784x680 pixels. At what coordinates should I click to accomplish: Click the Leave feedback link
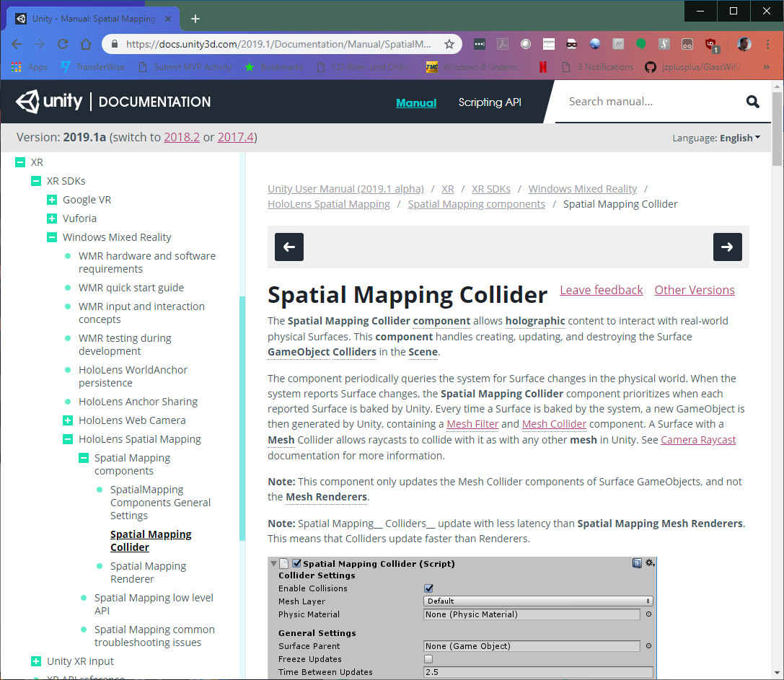(x=601, y=290)
